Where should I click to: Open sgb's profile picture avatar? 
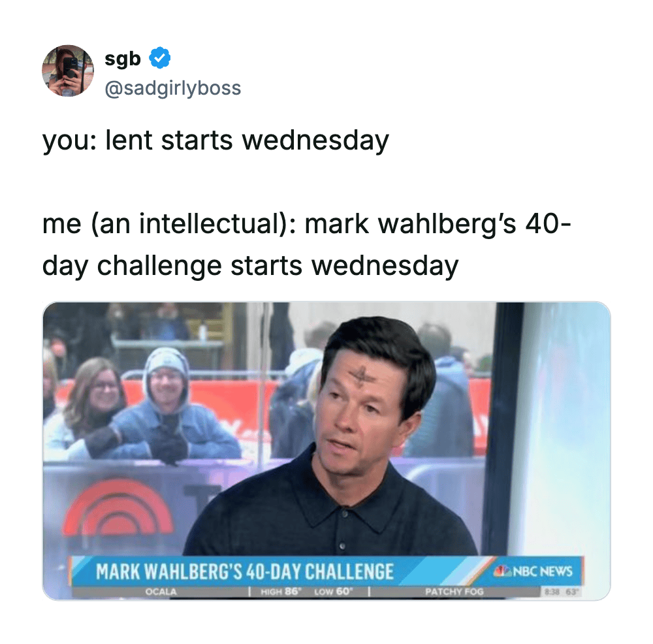[68, 71]
